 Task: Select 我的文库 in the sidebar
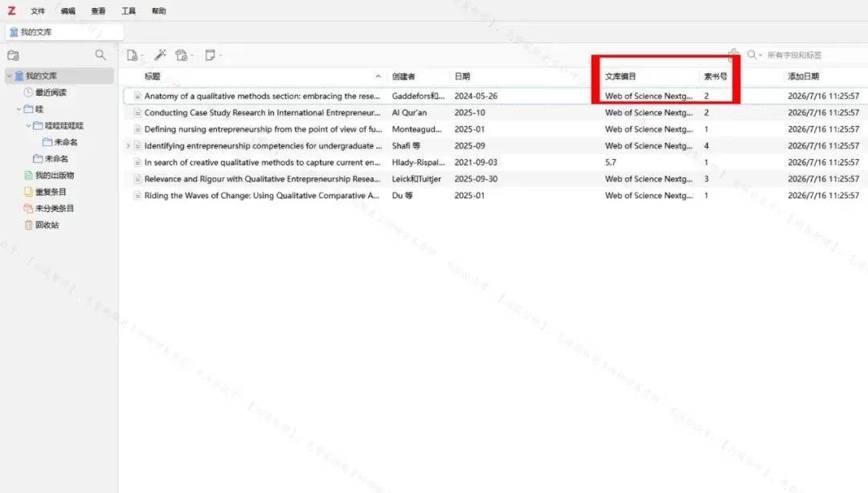[59, 75]
